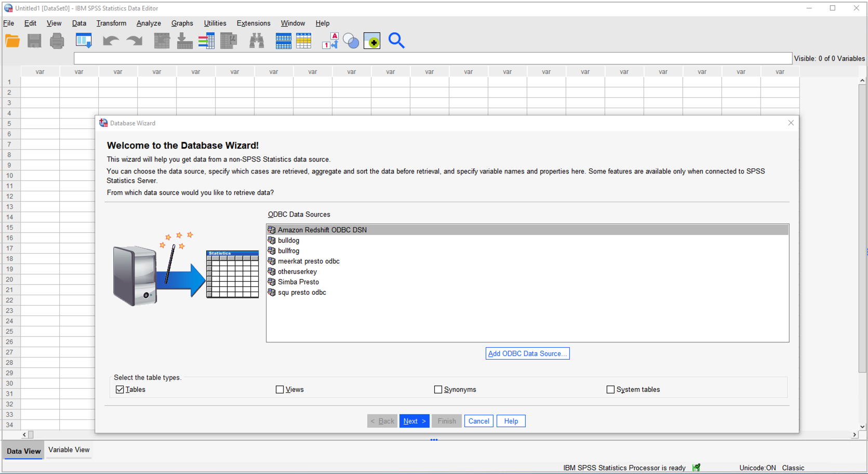
Task: Open the Edit menu
Action: click(x=30, y=23)
